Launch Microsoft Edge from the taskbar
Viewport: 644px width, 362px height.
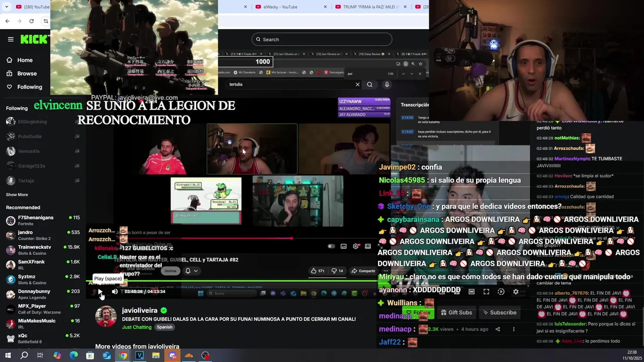coord(73,355)
